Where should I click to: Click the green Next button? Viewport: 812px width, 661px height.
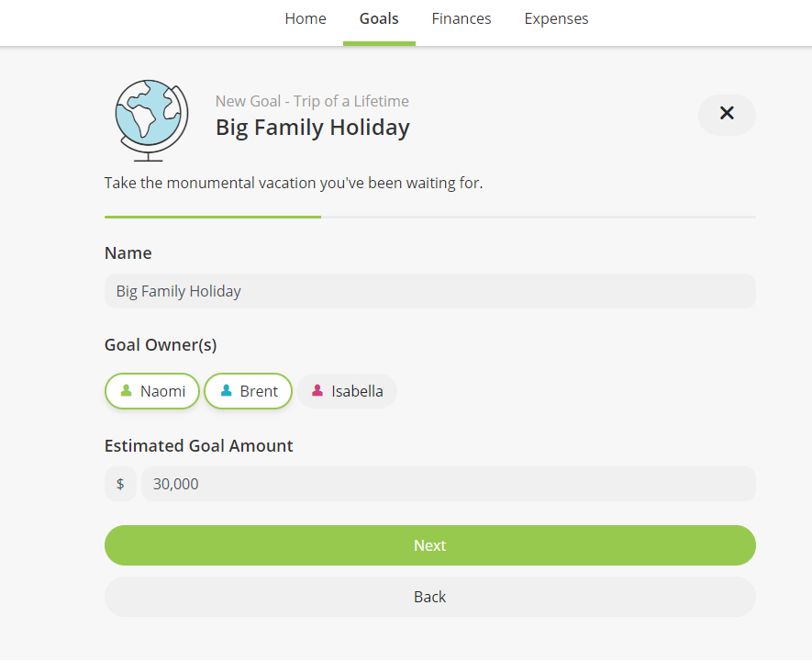pyautogui.click(x=429, y=545)
